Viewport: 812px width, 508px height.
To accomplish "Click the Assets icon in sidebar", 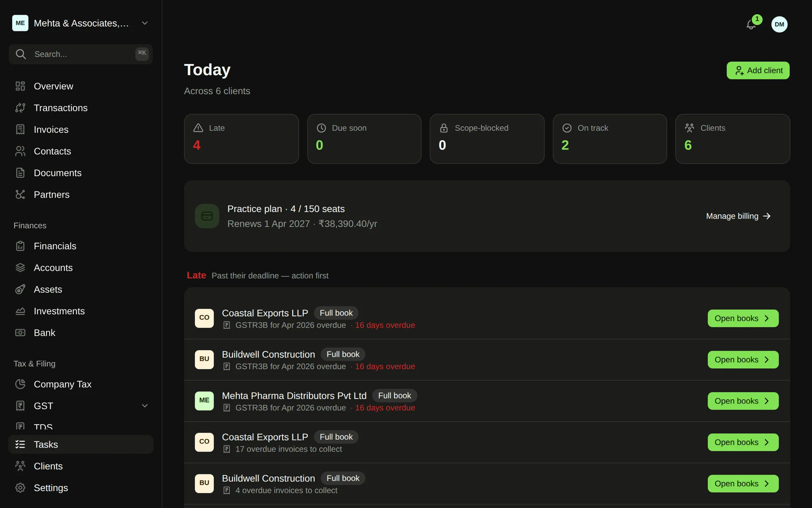I will click(x=20, y=289).
